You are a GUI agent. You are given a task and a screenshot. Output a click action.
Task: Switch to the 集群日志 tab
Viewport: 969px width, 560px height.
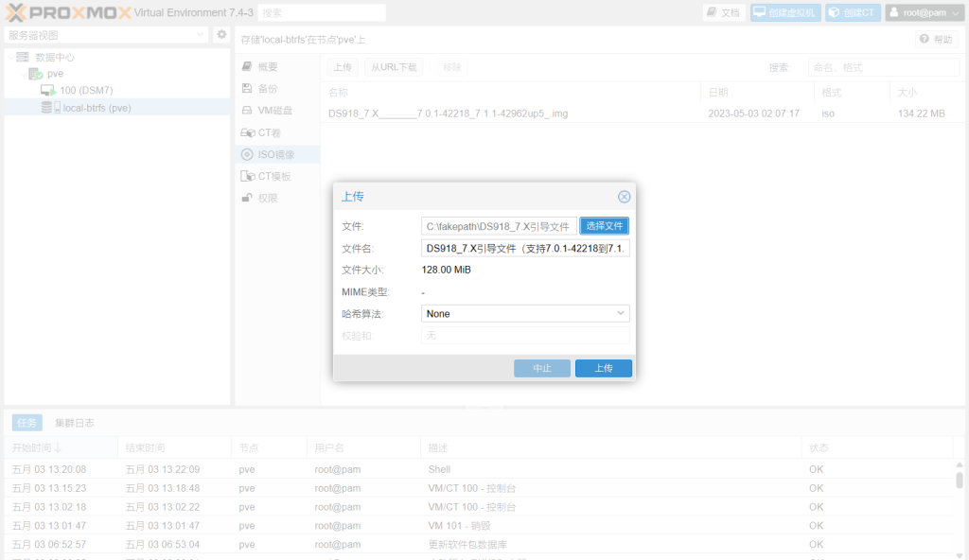[x=74, y=423]
